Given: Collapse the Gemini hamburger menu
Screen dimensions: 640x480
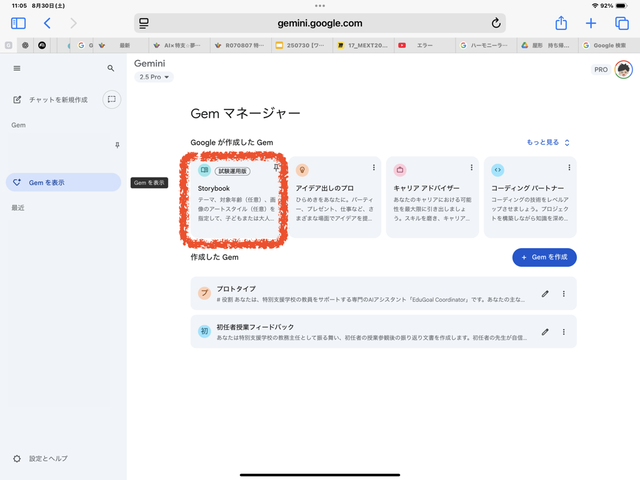Looking at the screenshot, I should pyautogui.click(x=17, y=68).
